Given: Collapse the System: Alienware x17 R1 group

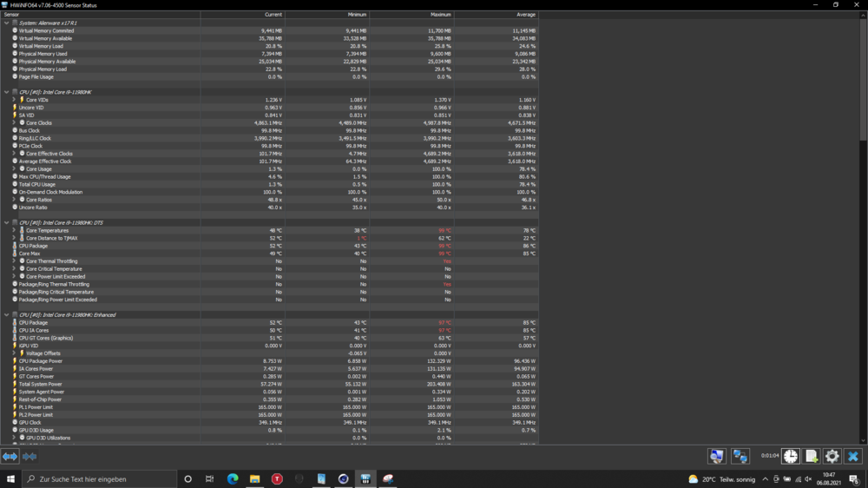Looking at the screenshot, I should click(x=6, y=23).
